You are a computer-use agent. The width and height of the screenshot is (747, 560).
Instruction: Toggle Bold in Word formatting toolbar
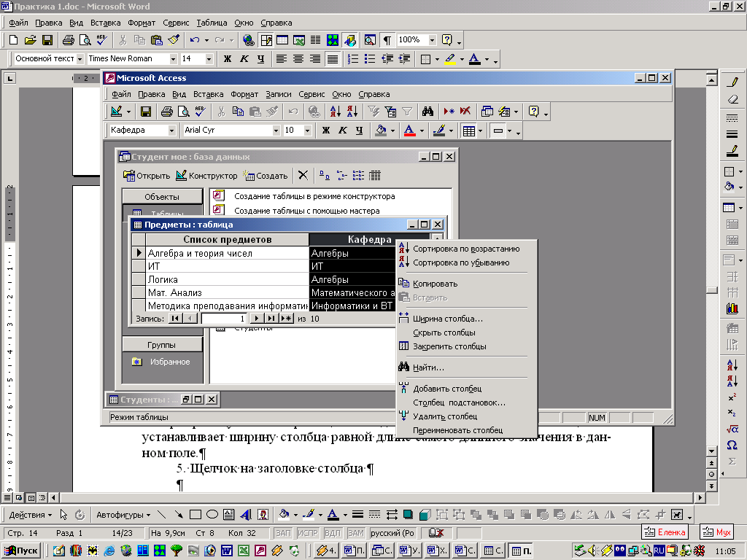(228, 58)
